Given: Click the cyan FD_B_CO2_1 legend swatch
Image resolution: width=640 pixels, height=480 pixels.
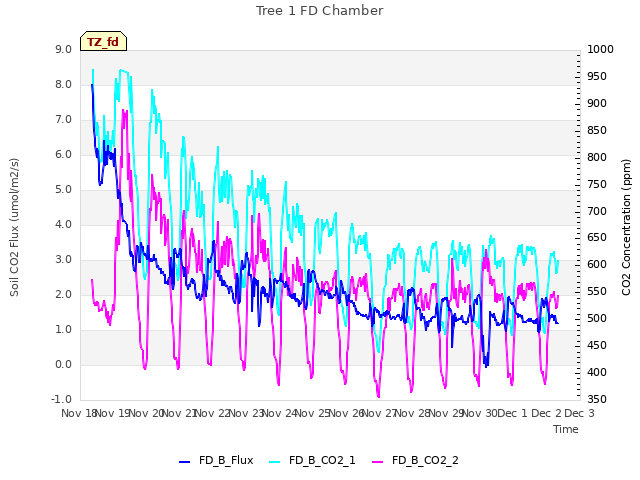Looking at the screenshot, I should [275, 462].
